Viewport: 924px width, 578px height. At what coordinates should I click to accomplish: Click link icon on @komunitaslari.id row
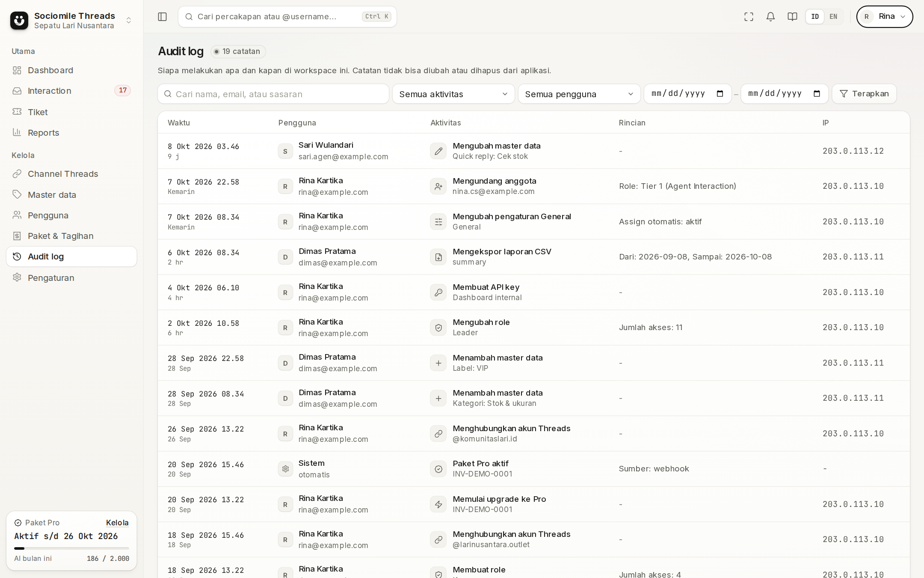[438, 434]
